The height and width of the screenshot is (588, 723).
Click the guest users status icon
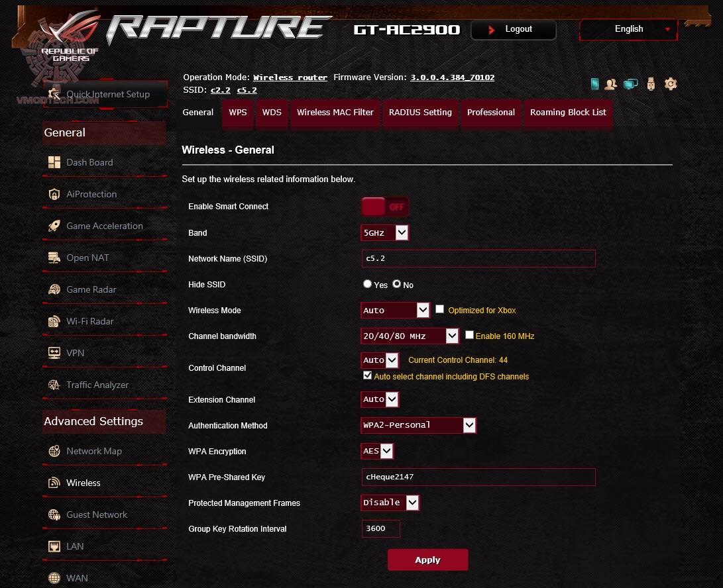[611, 84]
